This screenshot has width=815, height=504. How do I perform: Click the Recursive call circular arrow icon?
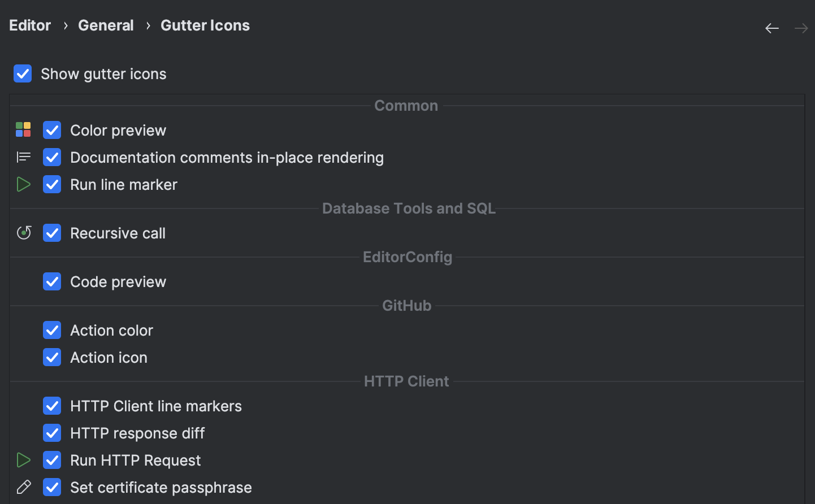click(x=23, y=232)
